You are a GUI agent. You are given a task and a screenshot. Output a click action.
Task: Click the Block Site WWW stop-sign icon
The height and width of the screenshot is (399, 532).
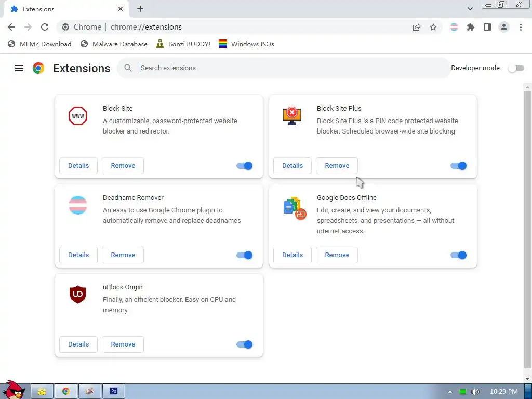78,116
